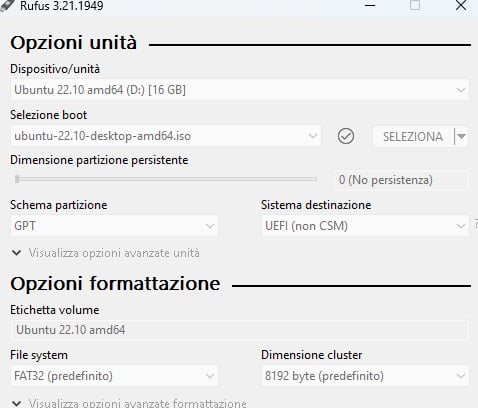Screen dimensions: 478x408
Task: Click the chevron beside advanced drive options
Action: click(17, 253)
